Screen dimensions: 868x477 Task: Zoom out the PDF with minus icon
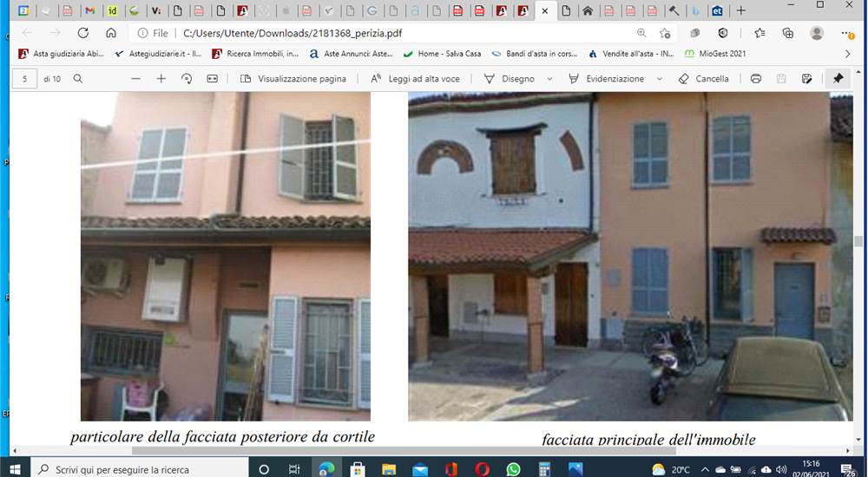pos(135,79)
